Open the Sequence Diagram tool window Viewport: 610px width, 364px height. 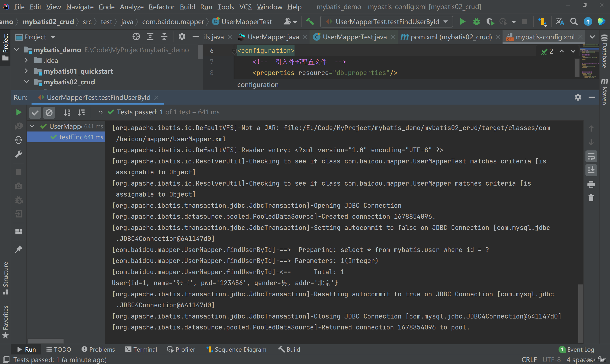coord(236,349)
